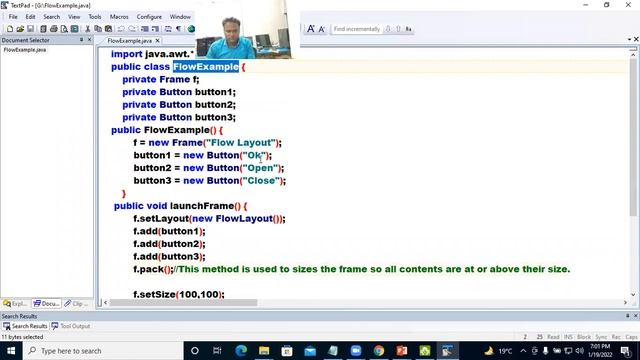Click the "Flow Layout" string in code
This screenshot has height=360, width=640.
pyautogui.click(x=241, y=142)
